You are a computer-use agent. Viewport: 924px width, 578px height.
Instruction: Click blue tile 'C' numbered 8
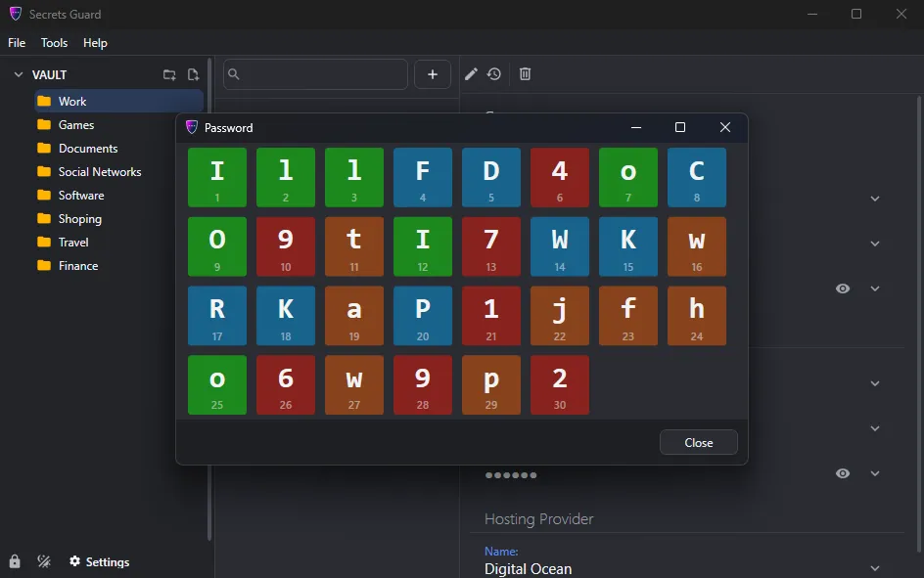click(x=697, y=177)
